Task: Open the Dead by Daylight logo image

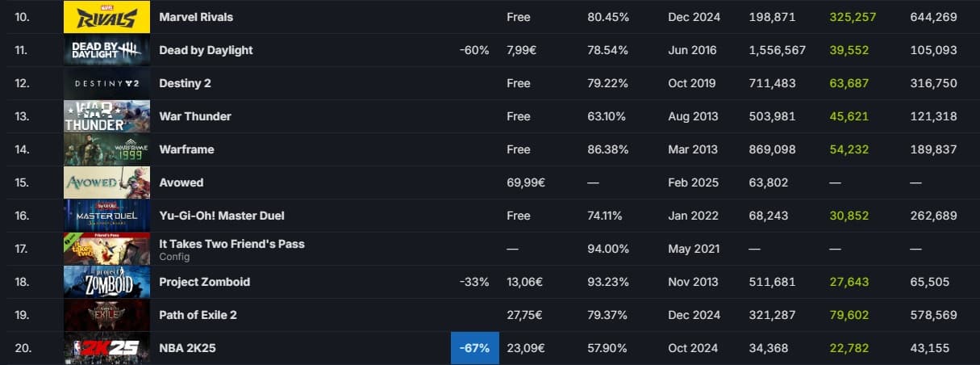Action: [x=106, y=50]
